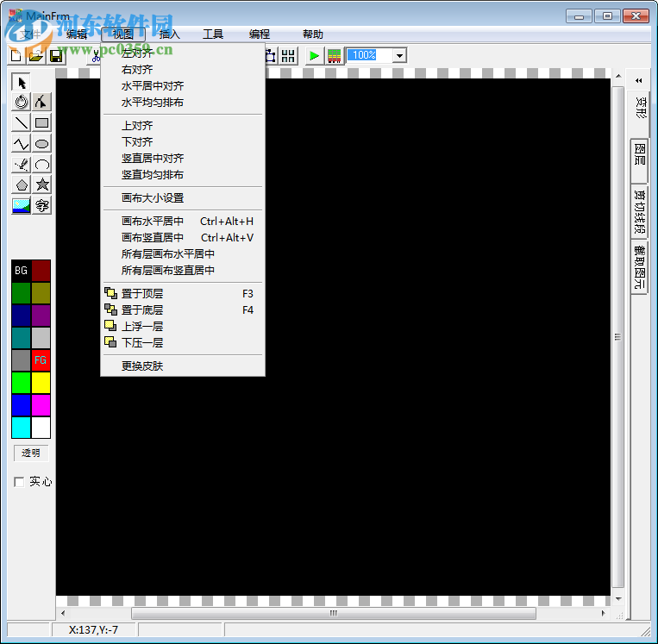
Task: Choose the rotate tool
Action: pos(21,102)
